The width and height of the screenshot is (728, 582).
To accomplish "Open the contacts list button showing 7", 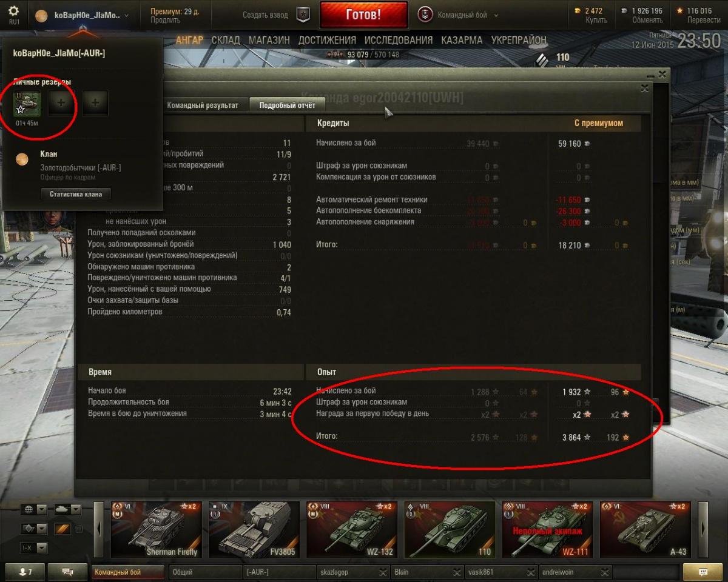I will (x=25, y=572).
